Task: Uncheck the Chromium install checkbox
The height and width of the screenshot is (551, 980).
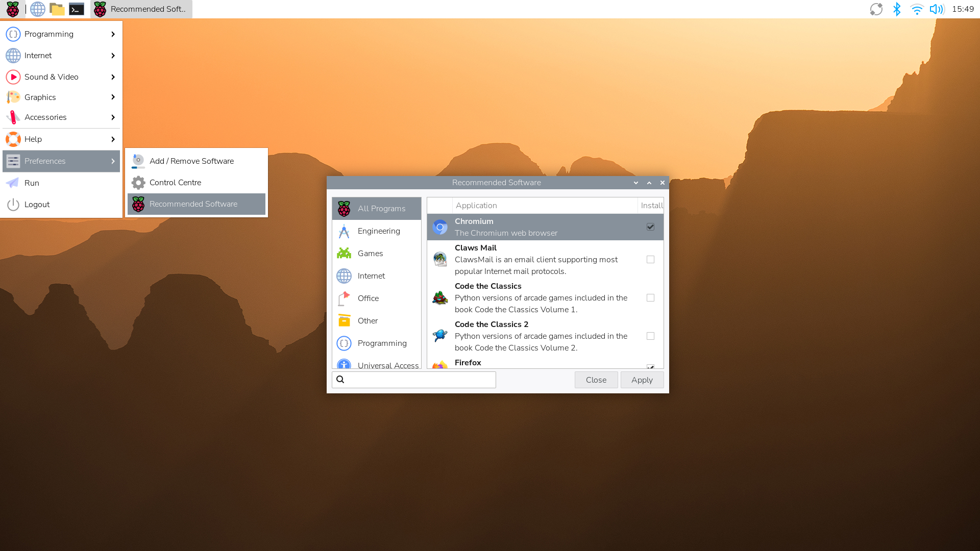Action: (x=650, y=227)
